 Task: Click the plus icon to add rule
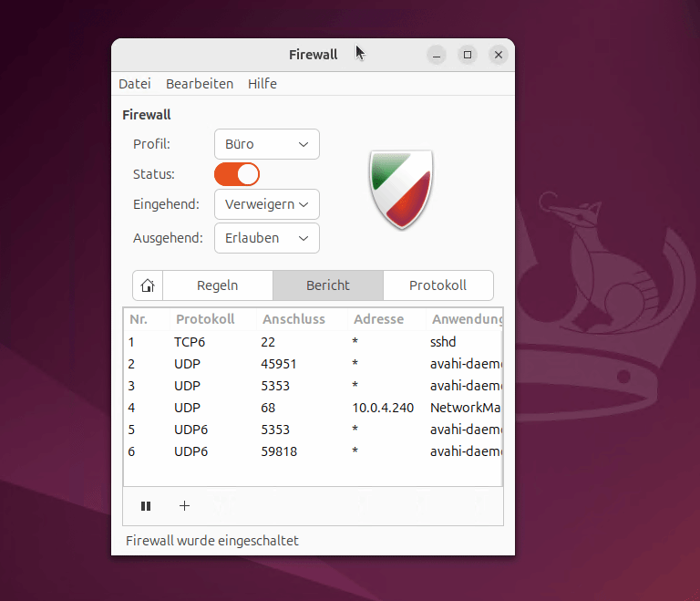pos(184,506)
